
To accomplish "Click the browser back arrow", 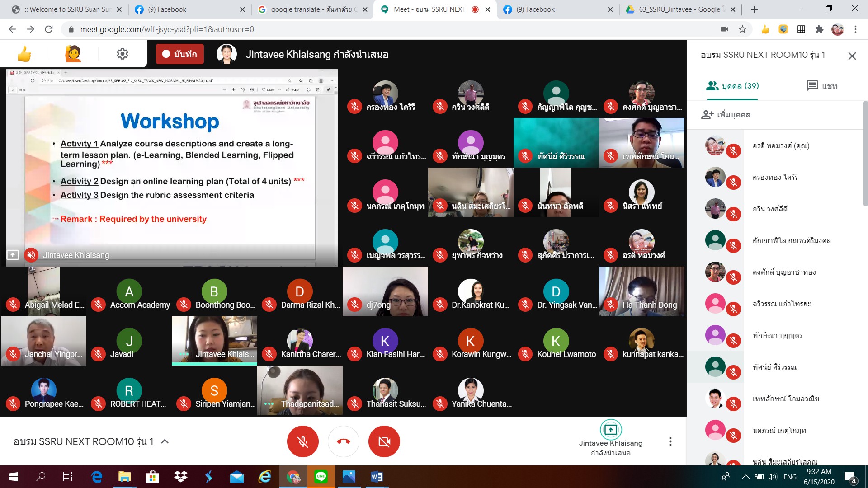I will (12, 29).
